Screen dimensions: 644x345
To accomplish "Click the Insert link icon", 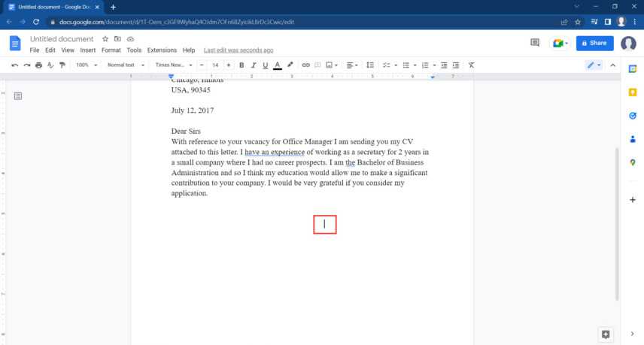I will click(305, 65).
